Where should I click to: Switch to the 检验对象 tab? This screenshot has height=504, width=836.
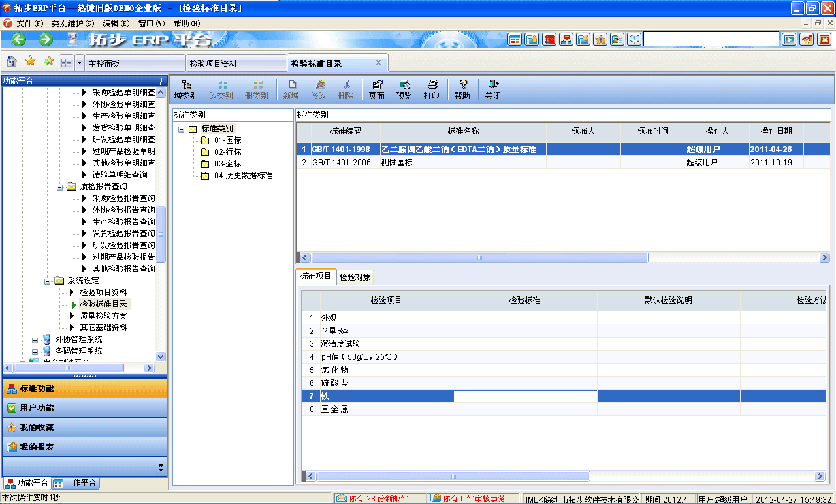click(355, 277)
